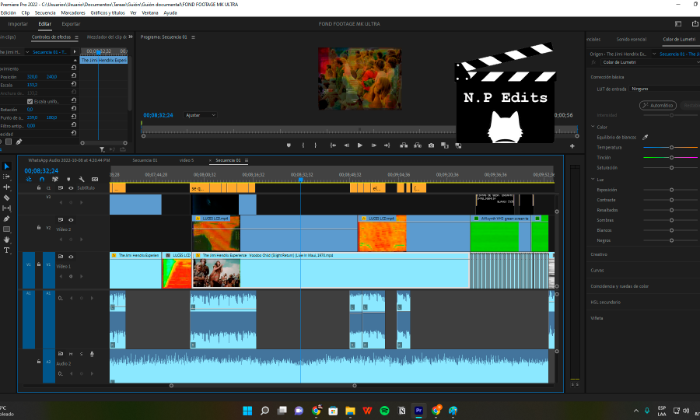This screenshot has height=420, width=700.
Task: Switch to the video 5 sequence tab
Action: pyautogui.click(x=187, y=160)
